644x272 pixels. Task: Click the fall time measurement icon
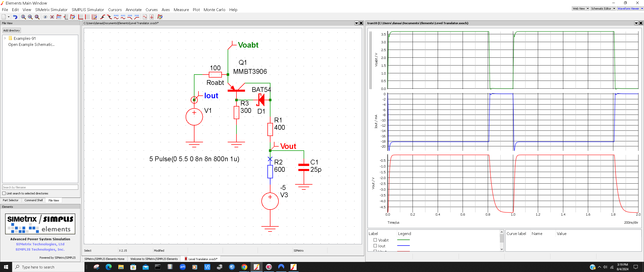[109, 17]
